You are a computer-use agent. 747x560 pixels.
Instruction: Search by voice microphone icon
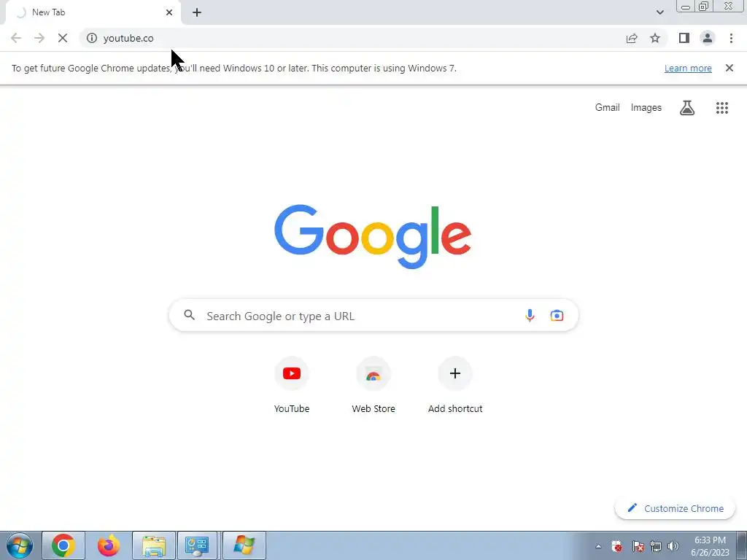point(530,315)
